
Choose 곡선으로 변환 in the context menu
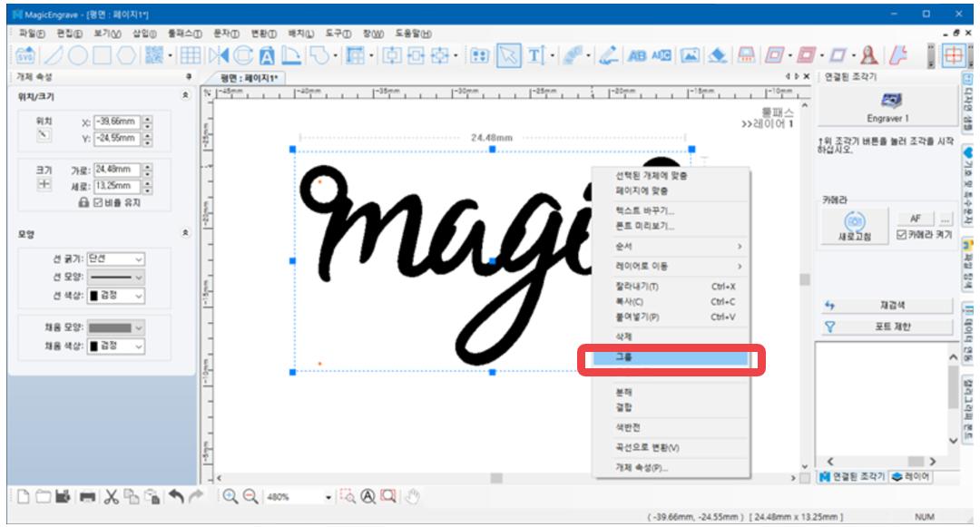pyautogui.click(x=671, y=448)
